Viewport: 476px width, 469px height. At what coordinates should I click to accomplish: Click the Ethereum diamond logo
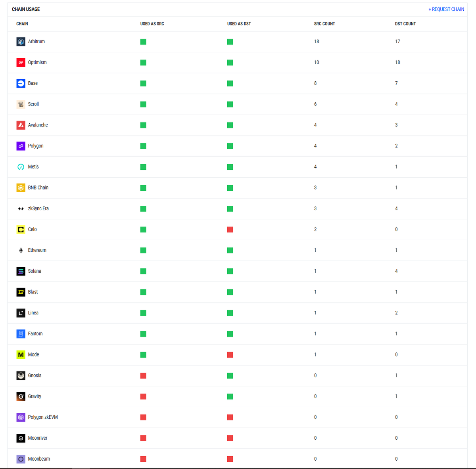[21, 250]
